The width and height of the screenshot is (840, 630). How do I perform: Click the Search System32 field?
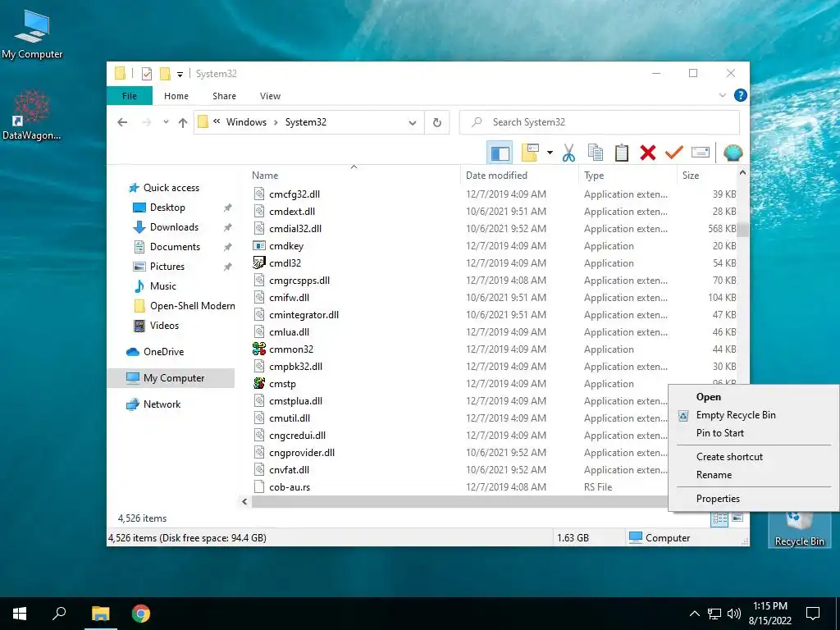click(600, 122)
